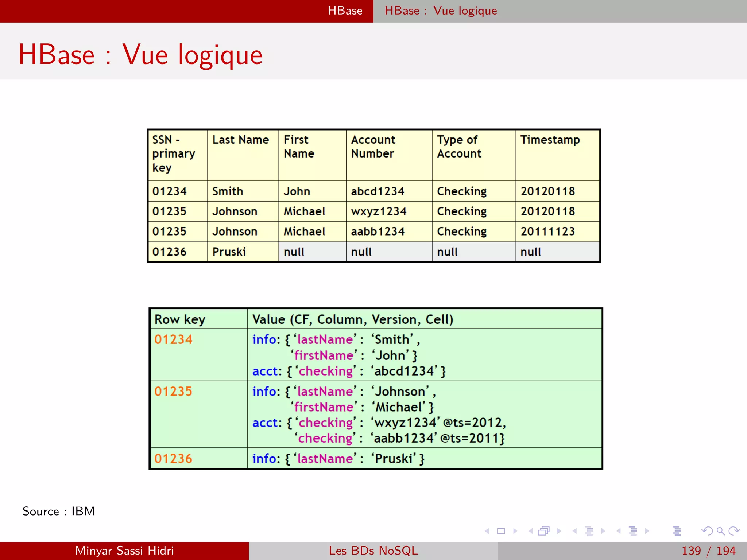The image size is (747, 560).
Task: Click SSN cell '01236' in top table
Action: [x=178, y=252]
